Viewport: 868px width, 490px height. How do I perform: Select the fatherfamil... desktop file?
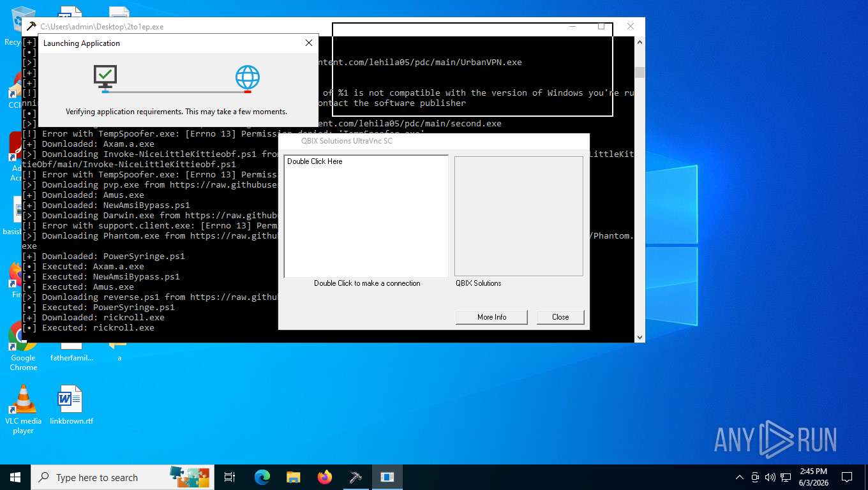tap(71, 353)
